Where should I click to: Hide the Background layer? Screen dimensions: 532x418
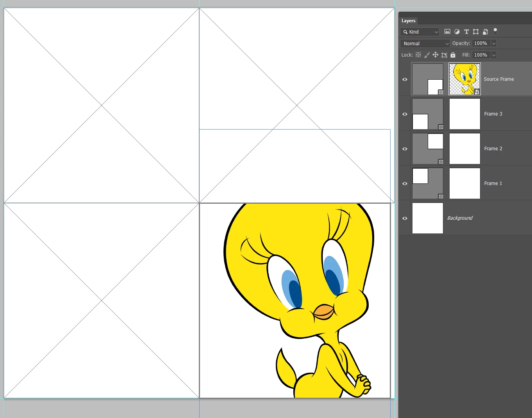pyautogui.click(x=405, y=218)
